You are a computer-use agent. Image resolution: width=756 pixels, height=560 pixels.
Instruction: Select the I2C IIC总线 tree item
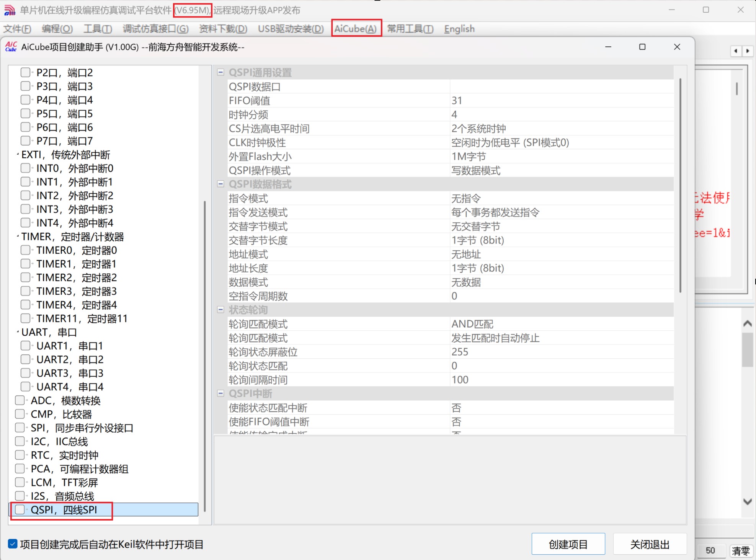[59, 441]
